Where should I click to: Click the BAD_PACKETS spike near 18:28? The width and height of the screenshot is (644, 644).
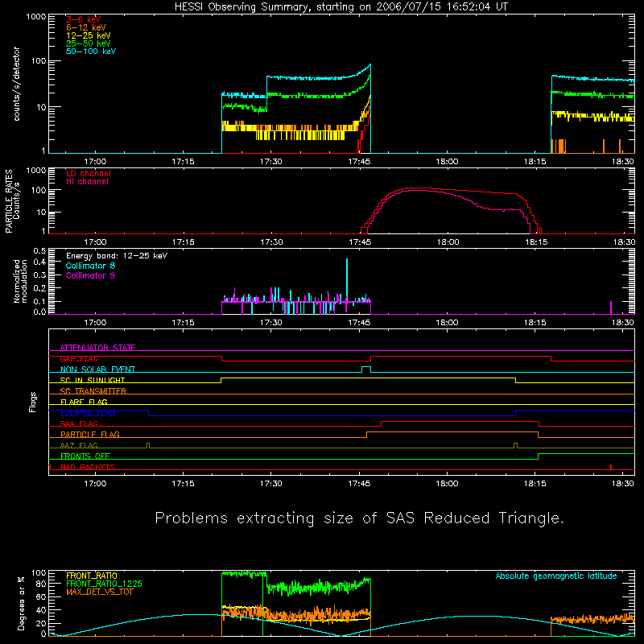click(611, 467)
